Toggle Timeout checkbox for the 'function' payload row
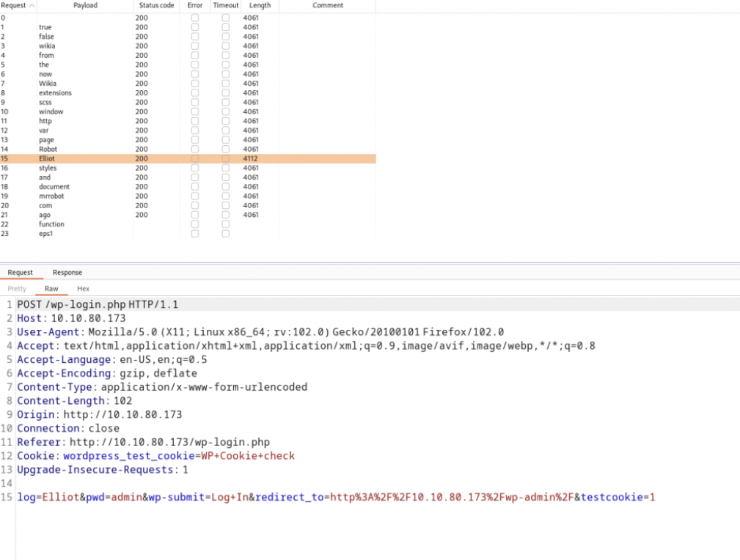This screenshot has width=740, height=560. coord(225,224)
